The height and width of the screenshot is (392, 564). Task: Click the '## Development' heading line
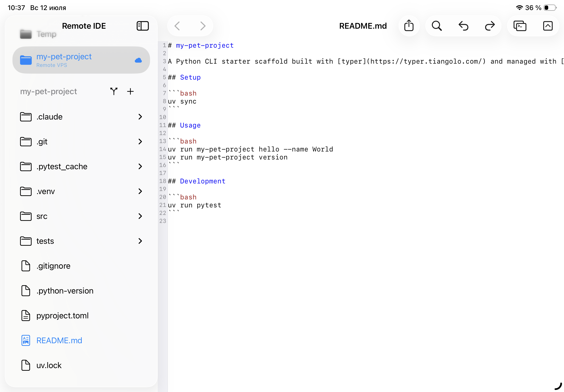click(x=197, y=181)
